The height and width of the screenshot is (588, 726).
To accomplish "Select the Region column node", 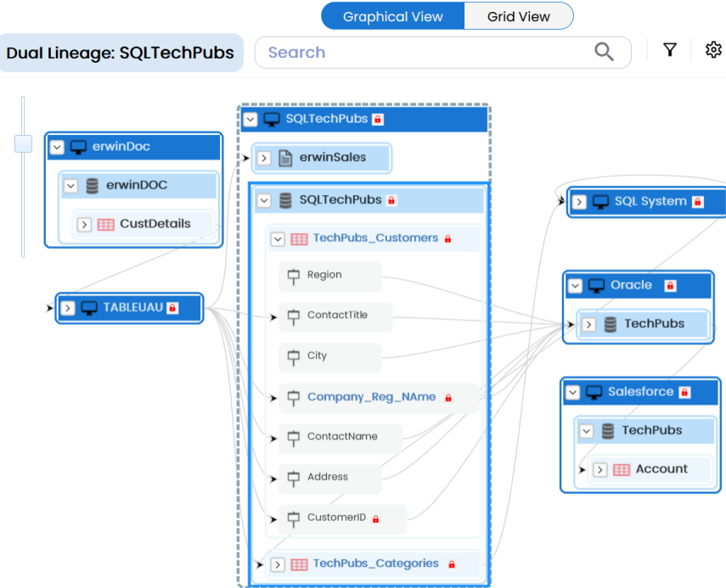I will point(324,275).
